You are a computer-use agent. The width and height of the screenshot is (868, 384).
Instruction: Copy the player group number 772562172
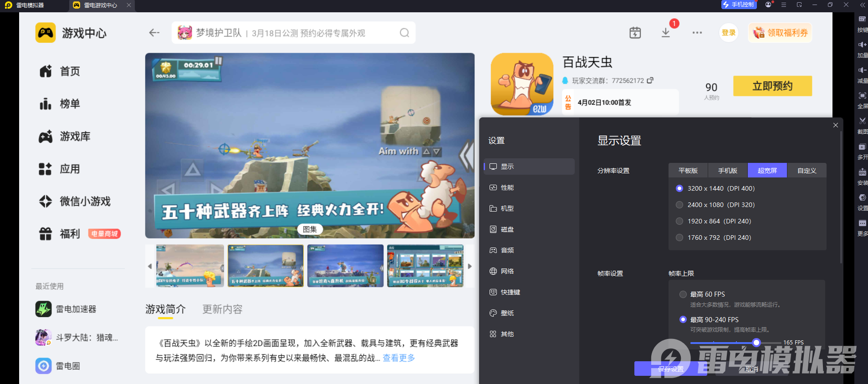click(650, 81)
